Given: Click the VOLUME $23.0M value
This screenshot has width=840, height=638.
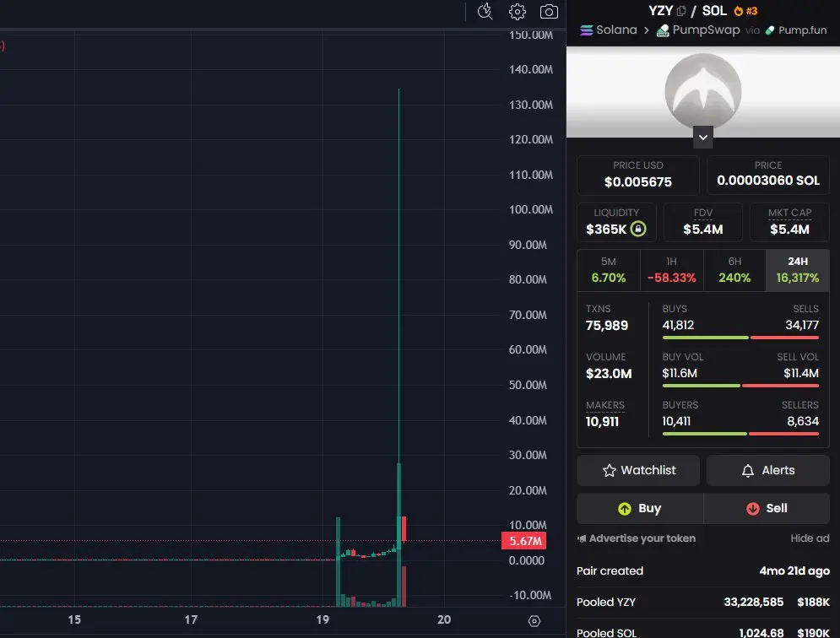Looking at the screenshot, I should click(x=609, y=373).
